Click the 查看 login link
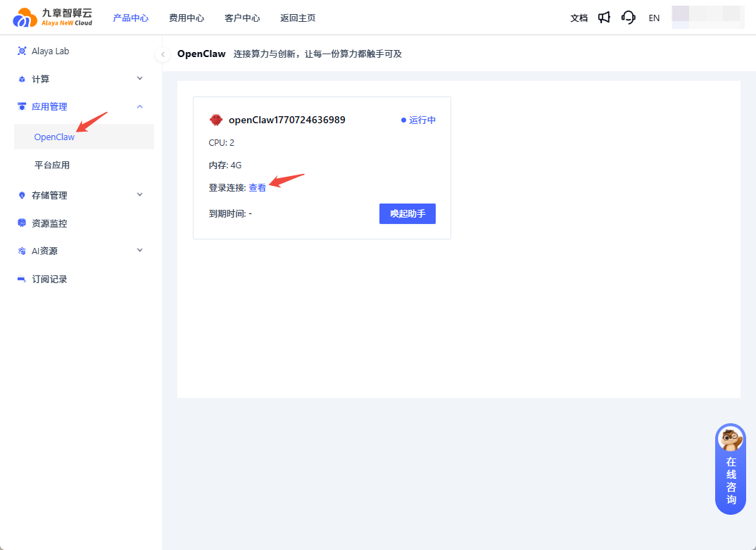This screenshot has width=756, height=550. (258, 187)
